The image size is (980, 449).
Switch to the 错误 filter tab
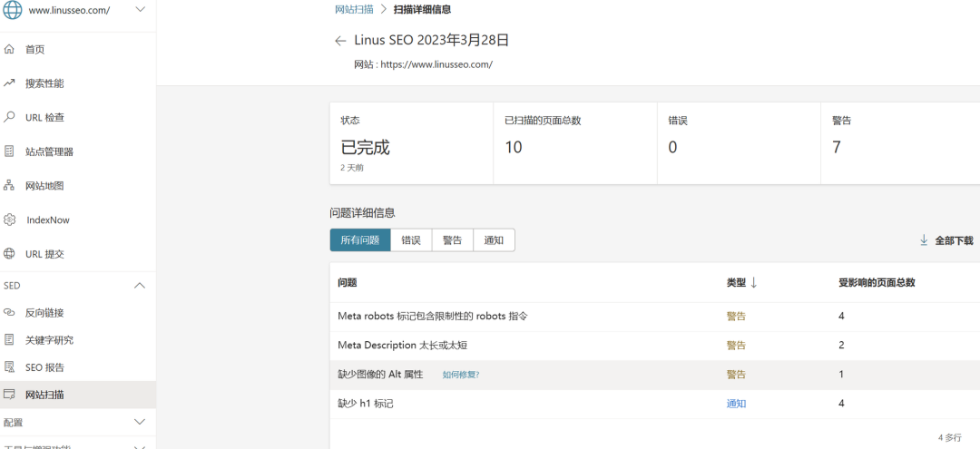[411, 240]
